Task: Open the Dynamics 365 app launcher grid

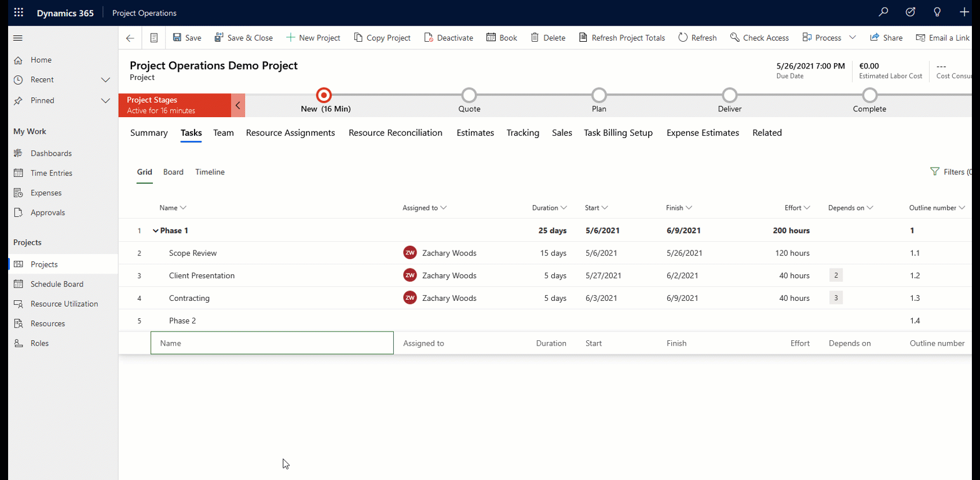Action: point(19,12)
